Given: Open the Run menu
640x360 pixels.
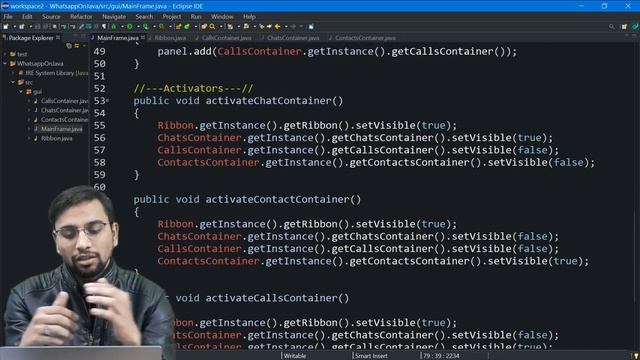Looking at the screenshot, I should click(x=196, y=17).
